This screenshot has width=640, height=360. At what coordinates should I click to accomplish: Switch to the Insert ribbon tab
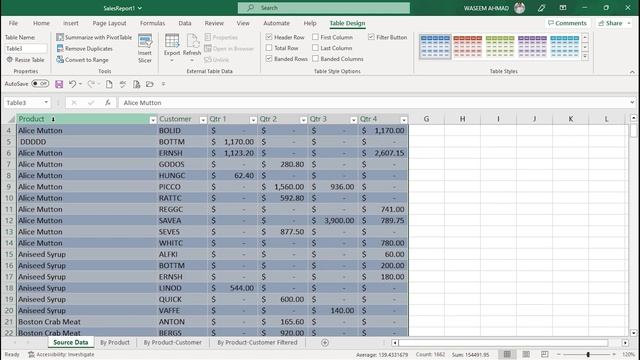click(x=71, y=23)
